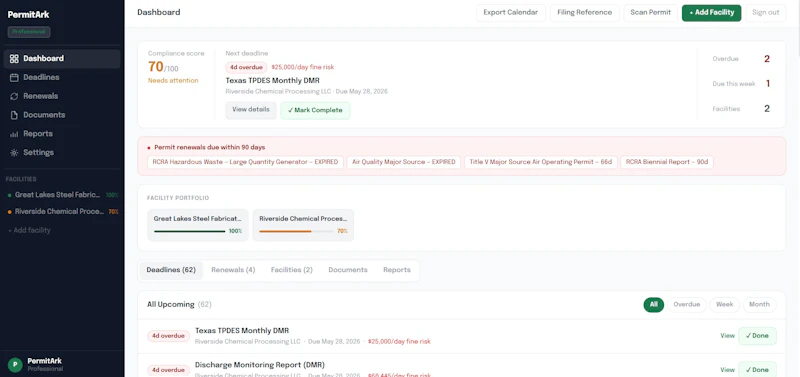Click the Dashboard grid icon in sidebar
The width and height of the screenshot is (800, 377).
pyautogui.click(x=14, y=59)
